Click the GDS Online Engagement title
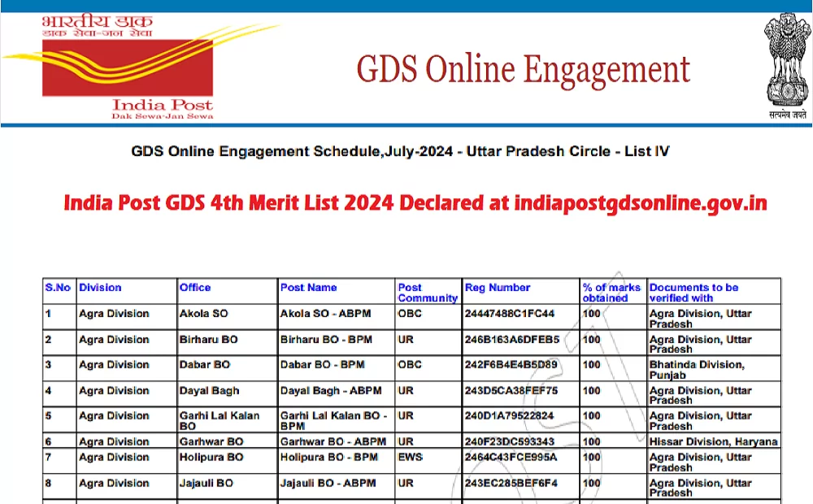The height and width of the screenshot is (504, 813). coord(523,70)
